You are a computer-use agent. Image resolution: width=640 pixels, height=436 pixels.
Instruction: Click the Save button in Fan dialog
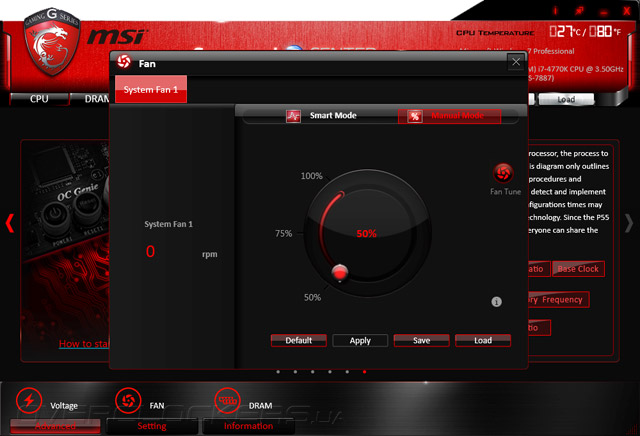[x=422, y=340]
